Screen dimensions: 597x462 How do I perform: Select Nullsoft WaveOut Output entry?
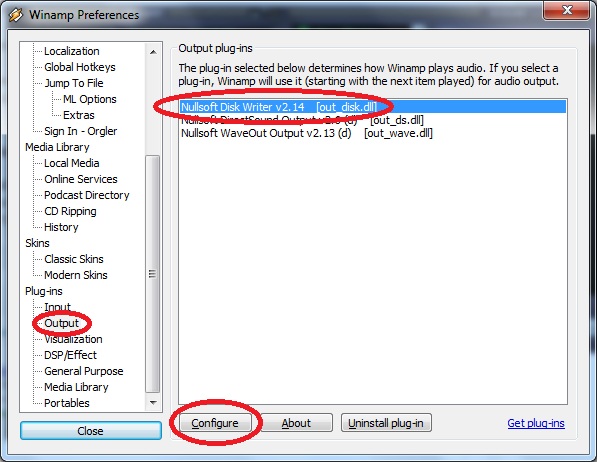click(306, 133)
